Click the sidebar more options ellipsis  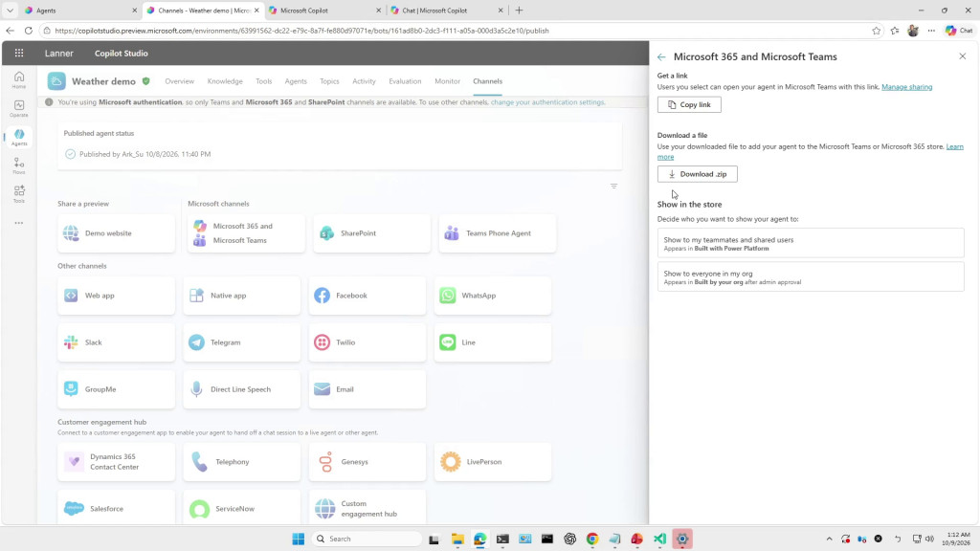click(x=19, y=222)
